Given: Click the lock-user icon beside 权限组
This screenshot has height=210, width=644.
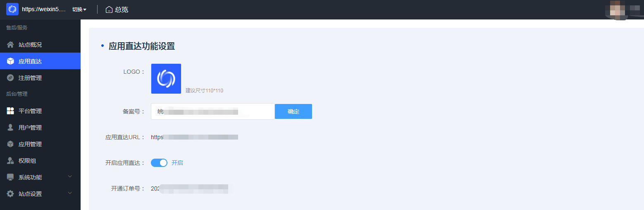Looking at the screenshot, I should pos(10,160).
